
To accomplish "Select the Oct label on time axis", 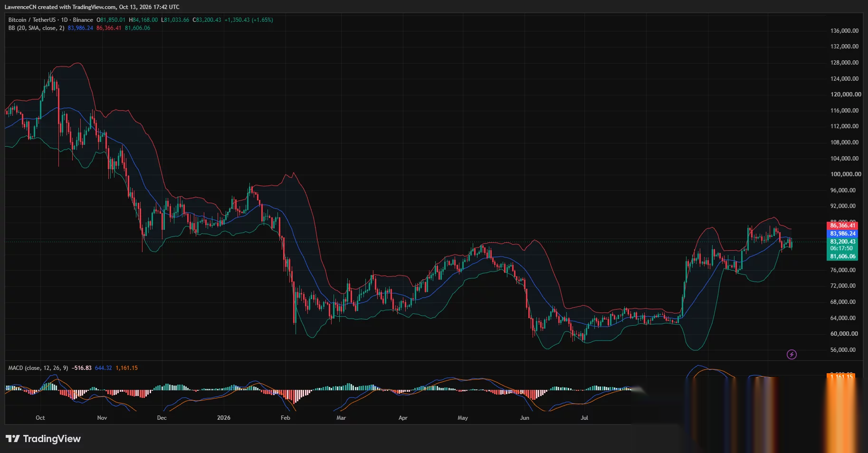I will pyautogui.click(x=40, y=418).
